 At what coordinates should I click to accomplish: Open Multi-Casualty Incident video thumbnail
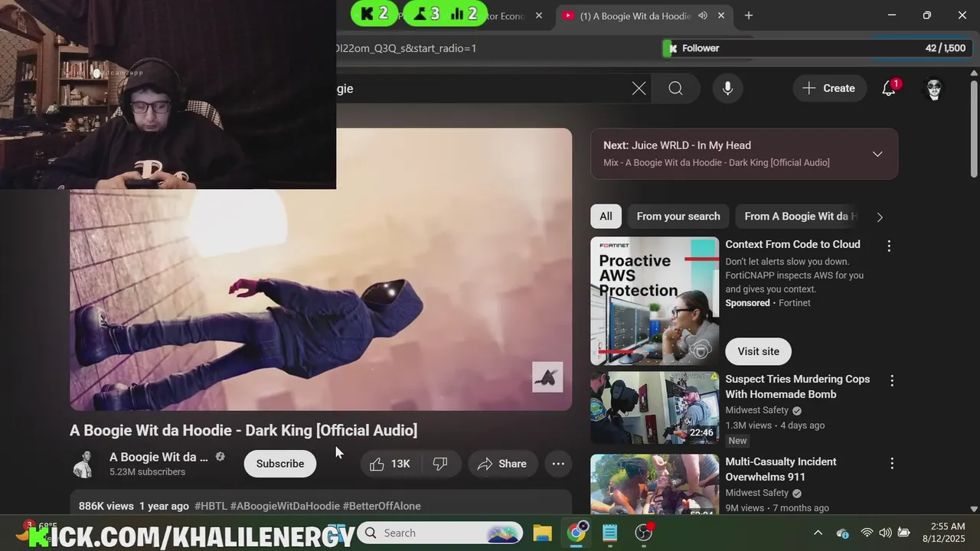[655, 484]
